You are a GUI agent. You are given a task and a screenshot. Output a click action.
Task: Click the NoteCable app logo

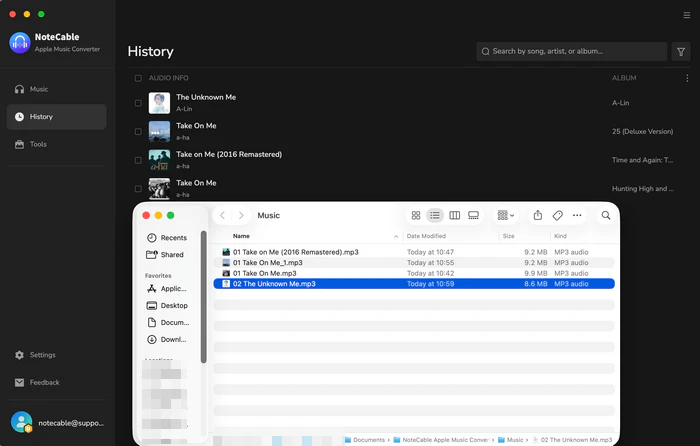tap(20, 42)
